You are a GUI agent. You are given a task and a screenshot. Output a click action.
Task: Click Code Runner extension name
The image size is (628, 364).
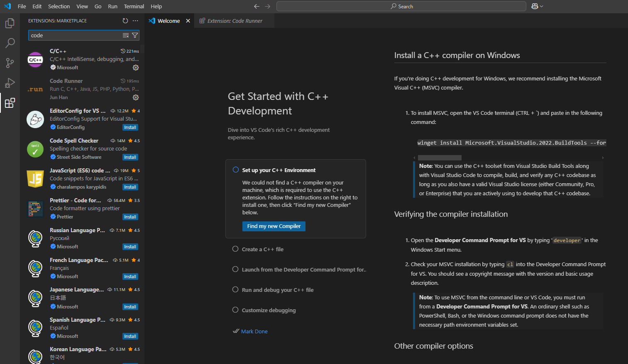pos(66,81)
